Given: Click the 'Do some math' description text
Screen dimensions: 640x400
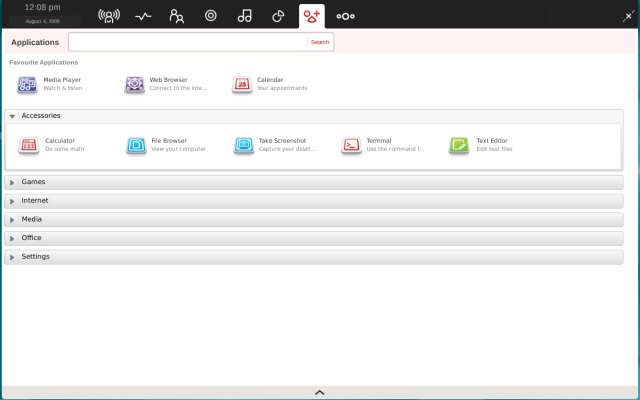Looking at the screenshot, I should pyautogui.click(x=64, y=149).
